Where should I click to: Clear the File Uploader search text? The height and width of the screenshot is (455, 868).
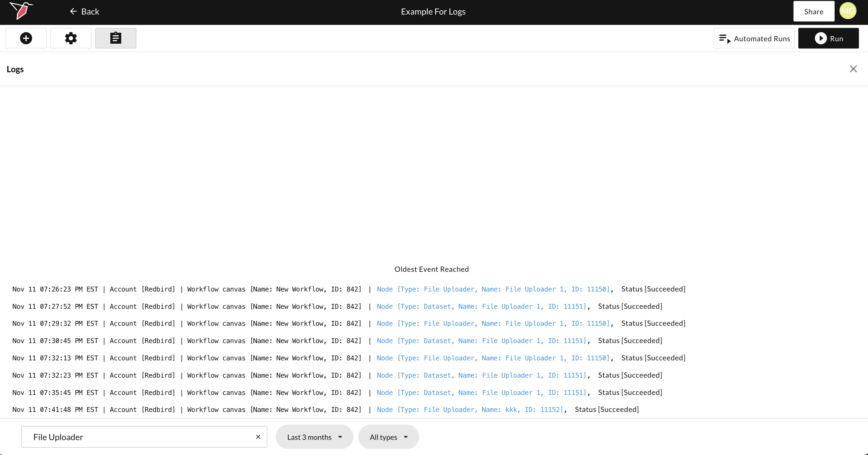(x=258, y=437)
